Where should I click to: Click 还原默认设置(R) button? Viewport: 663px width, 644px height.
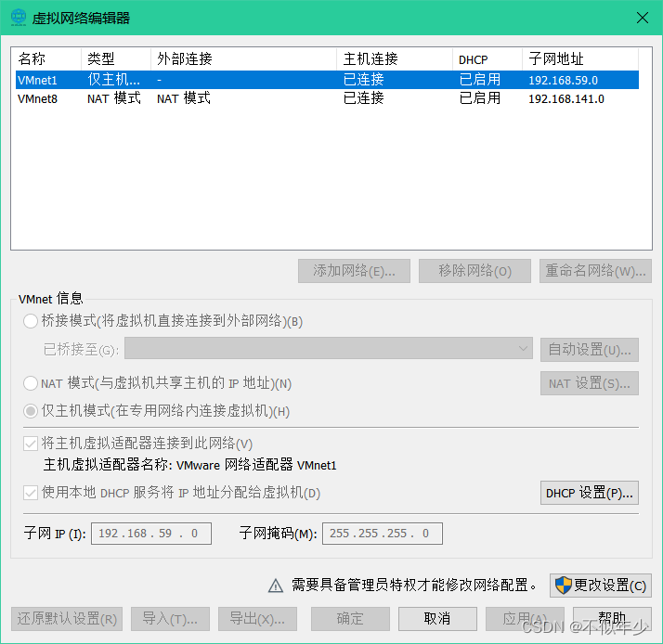point(67,619)
